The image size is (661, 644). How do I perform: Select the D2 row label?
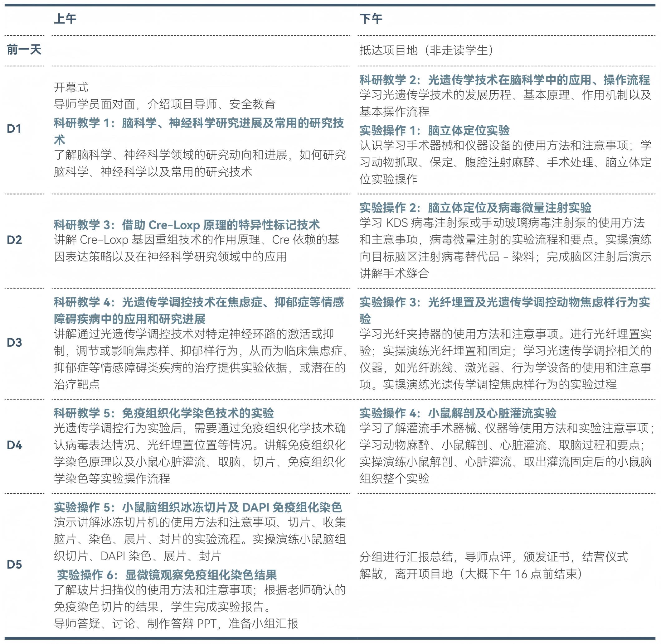coord(14,240)
